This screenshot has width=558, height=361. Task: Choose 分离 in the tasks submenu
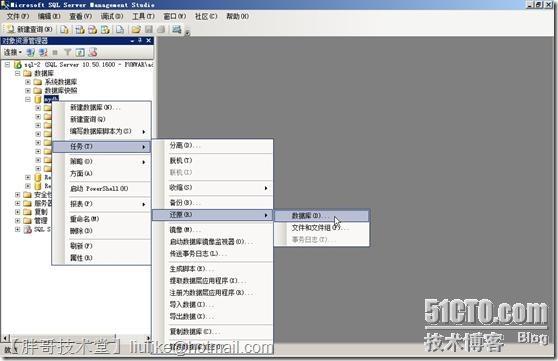213,145
